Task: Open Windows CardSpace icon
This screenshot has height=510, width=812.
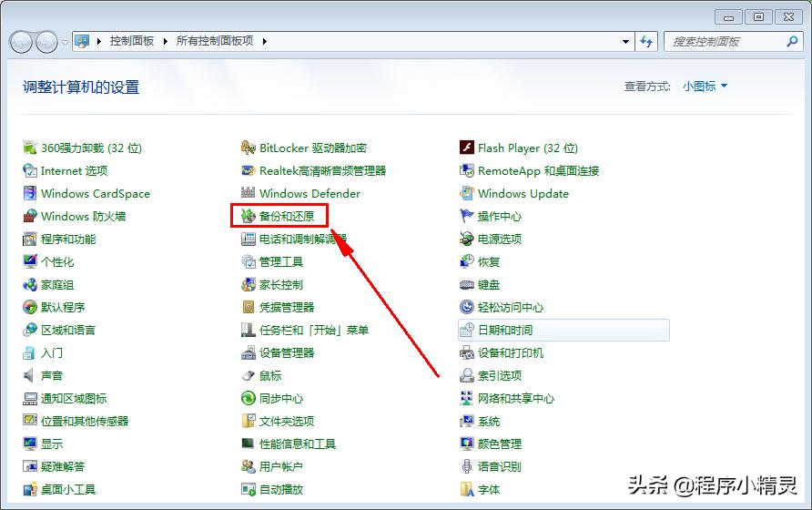Action: pyautogui.click(x=30, y=193)
